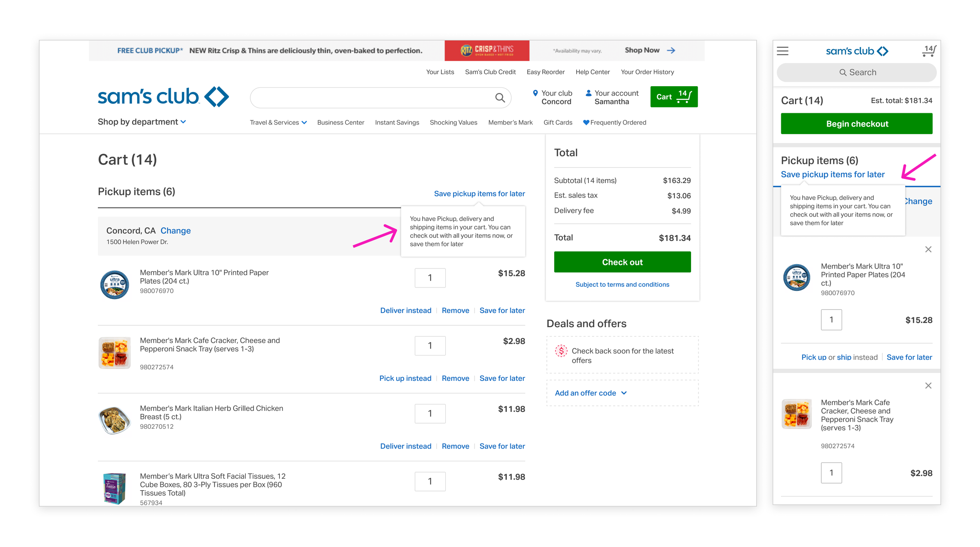Click the mobile cart icon showing 14
This screenshot has height=547, width=980.
tap(929, 51)
